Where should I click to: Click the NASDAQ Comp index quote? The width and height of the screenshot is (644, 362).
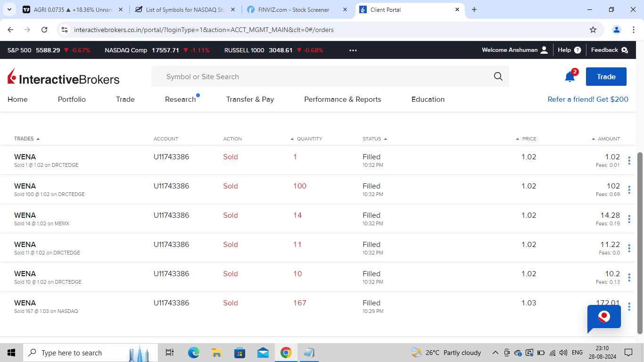coord(157,50)
